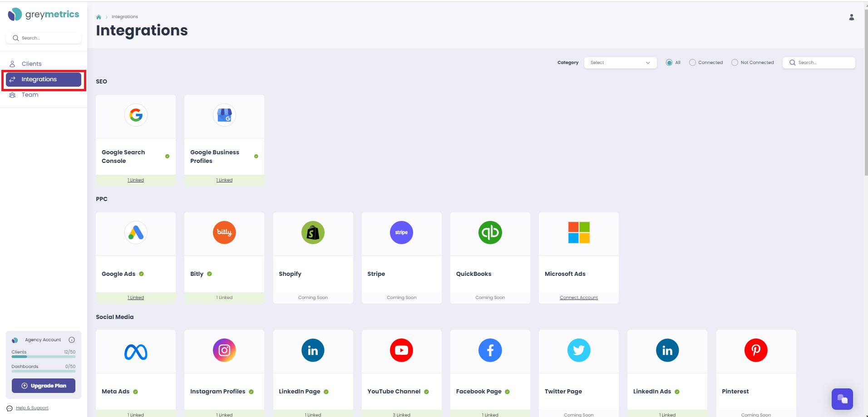Click the Stripe card title

point(376,274)
